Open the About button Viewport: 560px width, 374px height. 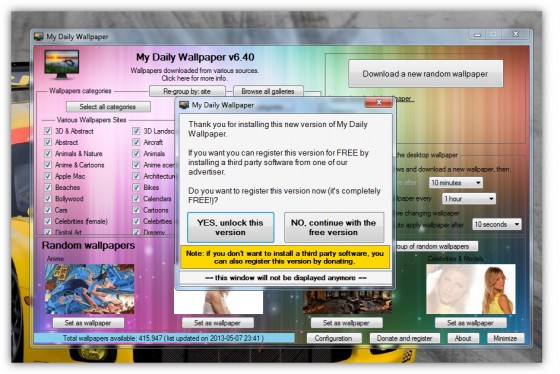tap(463, 338)
